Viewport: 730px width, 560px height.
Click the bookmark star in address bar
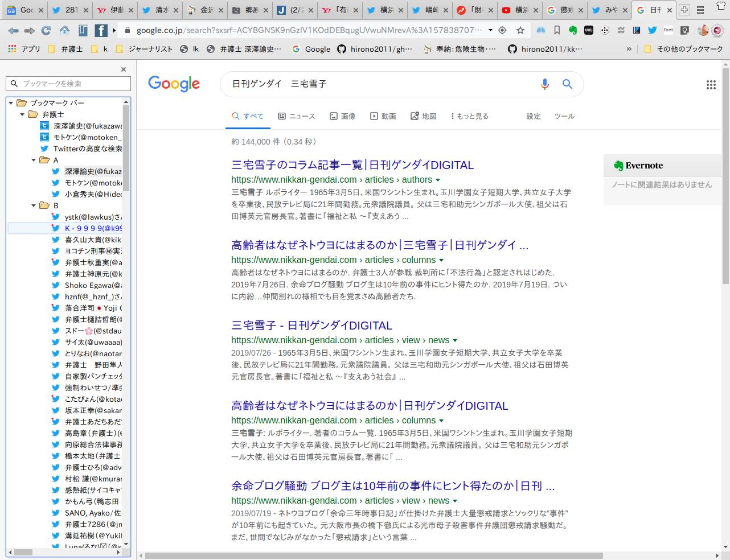[520, 30]
